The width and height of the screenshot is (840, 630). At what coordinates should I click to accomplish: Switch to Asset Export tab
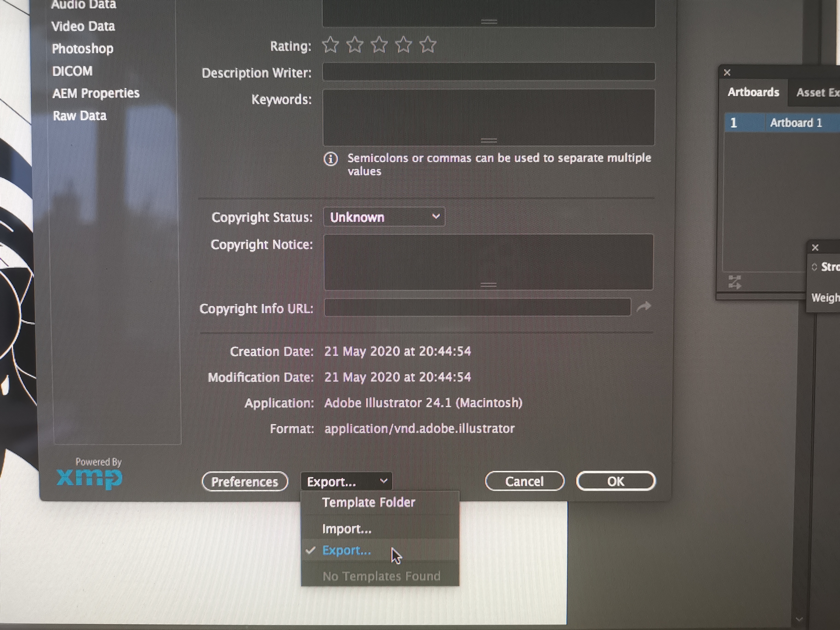817,93
